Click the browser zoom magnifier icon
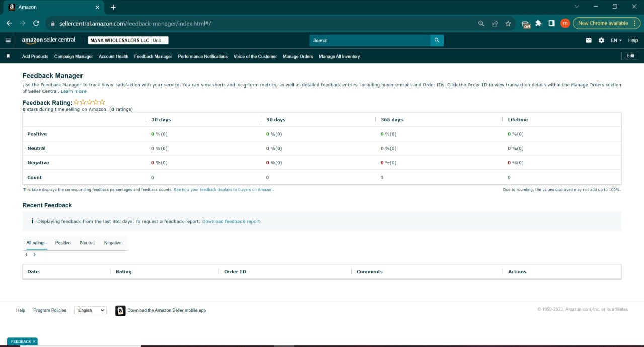Image resolution: width=644 pixels, height=347 pixels. tap(481, 23)
